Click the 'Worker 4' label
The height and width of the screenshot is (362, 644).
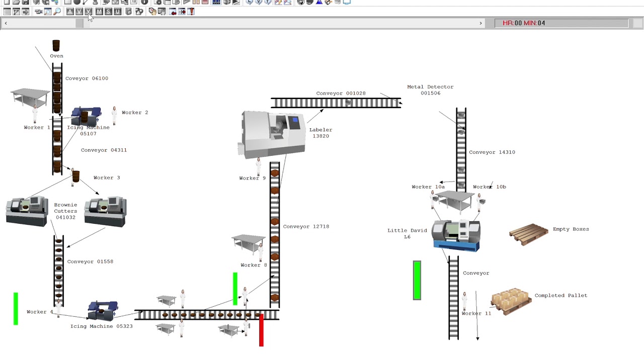pos(40,312)
